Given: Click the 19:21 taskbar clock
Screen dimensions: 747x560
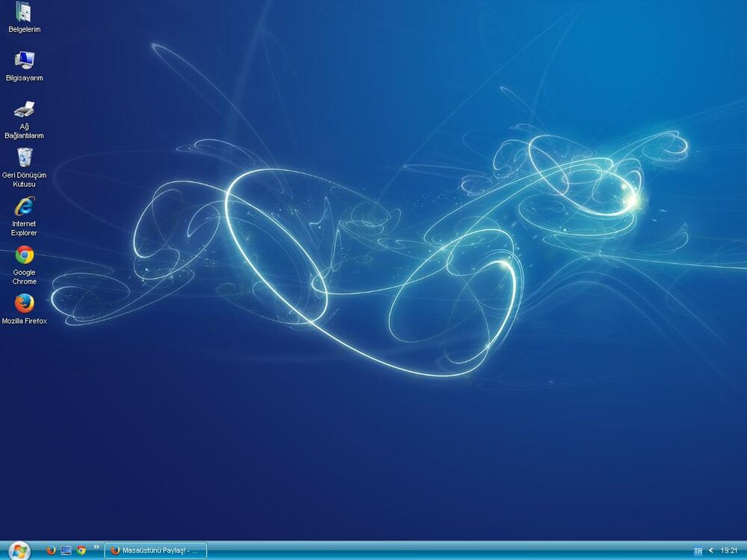Looking at the screenshot, I should point(729,550).
